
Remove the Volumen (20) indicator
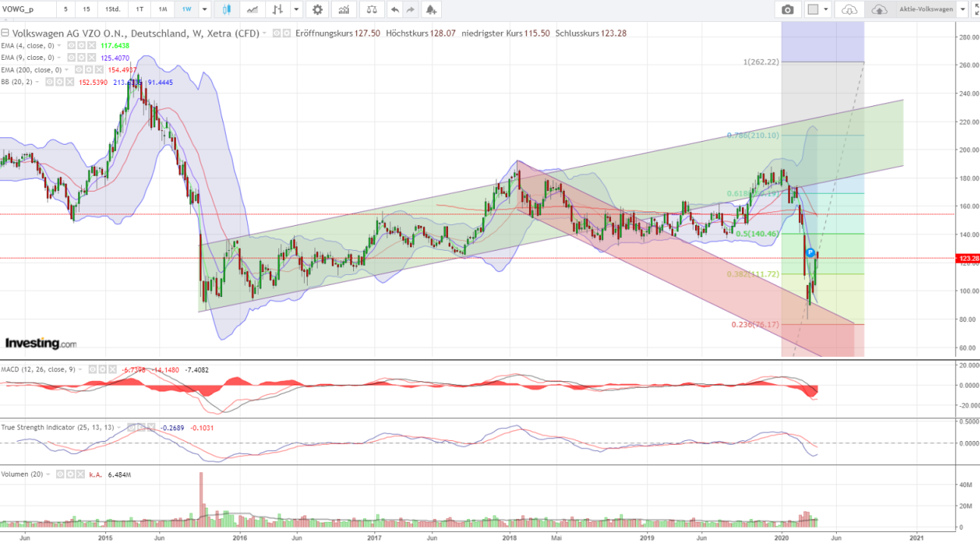point(80,474)
